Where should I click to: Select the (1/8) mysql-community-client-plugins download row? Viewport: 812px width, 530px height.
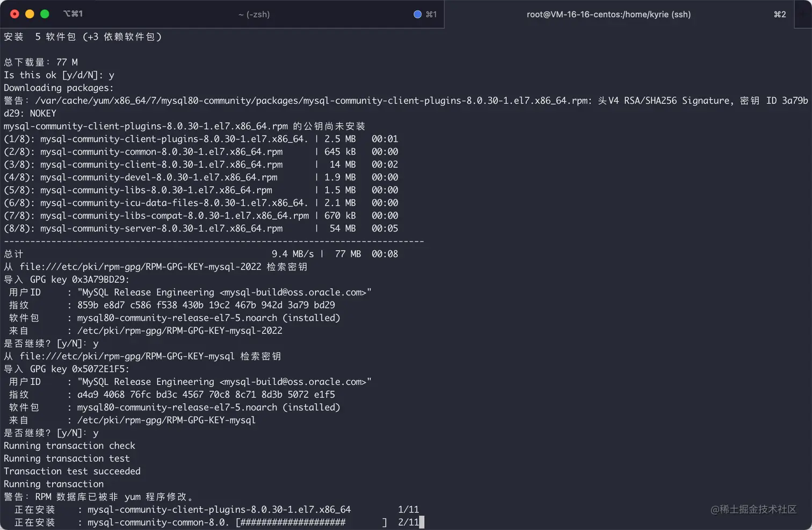click(201, 139)
